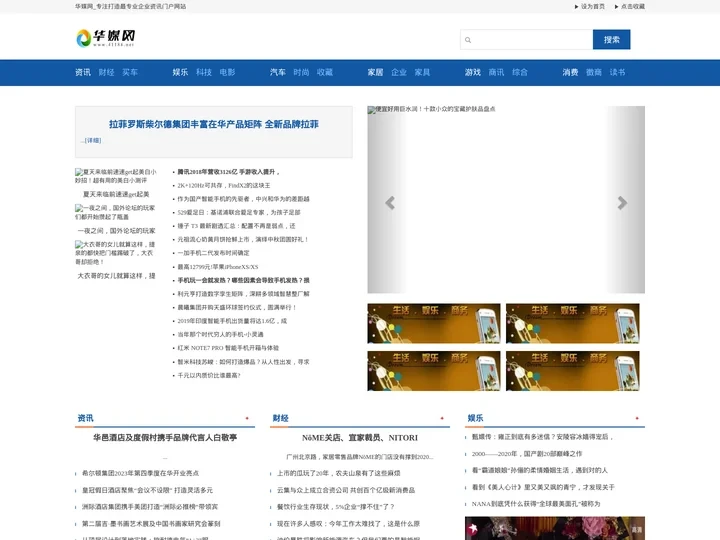The image size is (720, 540).
Task: Go to previous slide in carousel
Action: pyautogui.click(x=390, y=202)
